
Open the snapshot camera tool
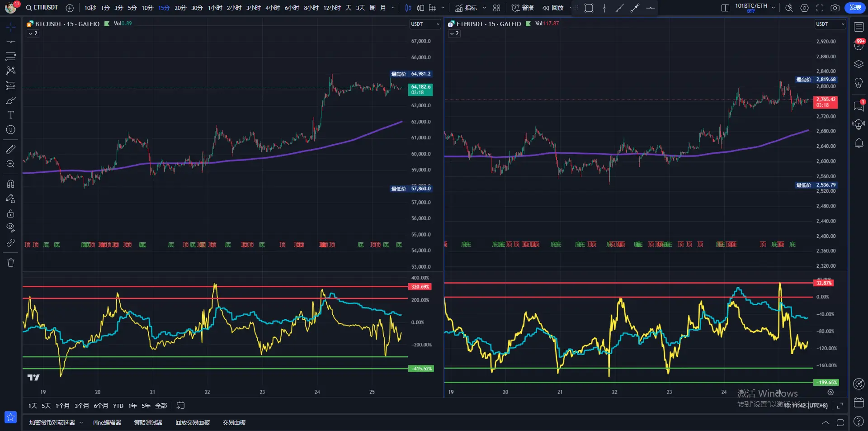click(x=835, y=8)
